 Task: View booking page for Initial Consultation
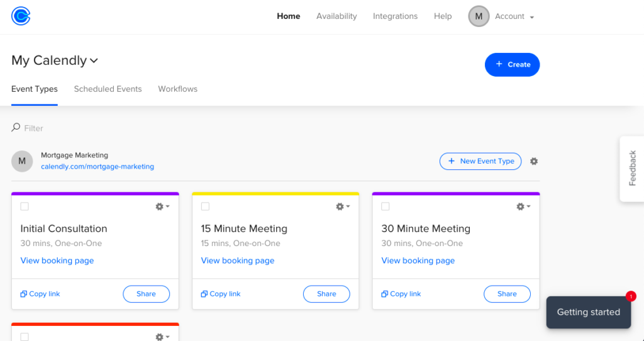(x=57, y=260)
